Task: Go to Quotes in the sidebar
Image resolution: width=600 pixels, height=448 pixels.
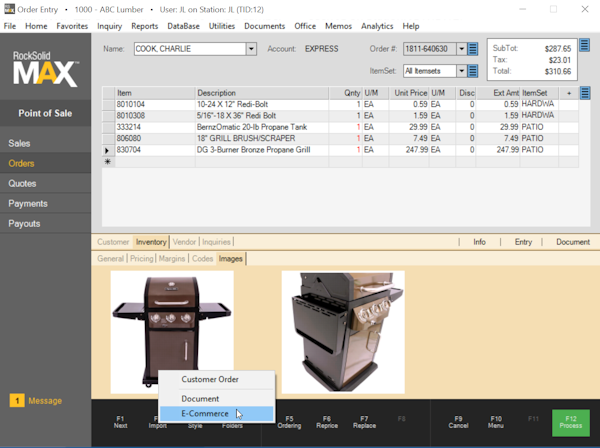Action: coord(22,184)
